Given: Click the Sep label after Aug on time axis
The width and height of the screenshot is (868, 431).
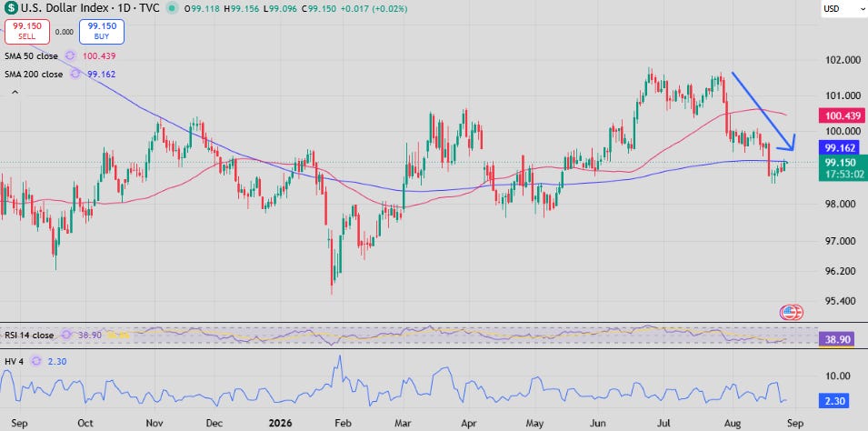Looking at the screenshot, I should coord(794,422).
